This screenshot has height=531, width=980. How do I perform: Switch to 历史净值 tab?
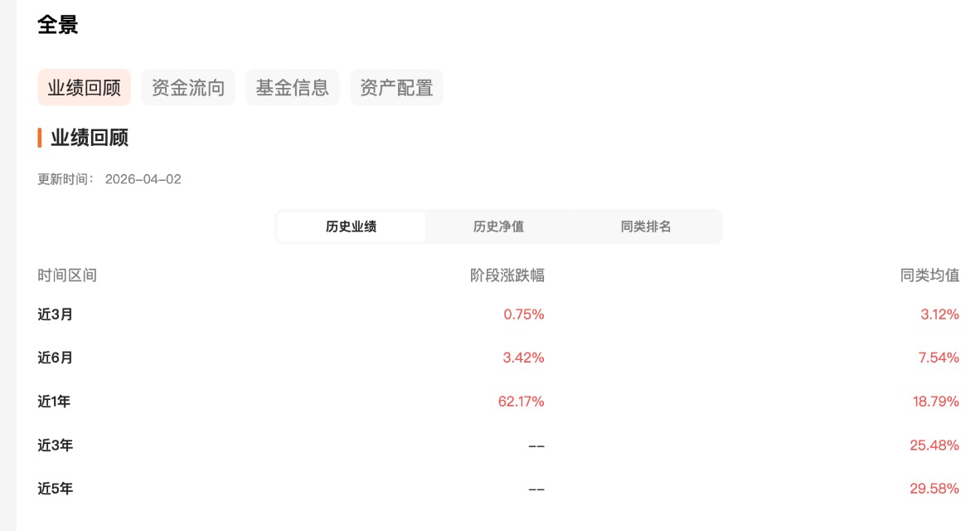498,226
